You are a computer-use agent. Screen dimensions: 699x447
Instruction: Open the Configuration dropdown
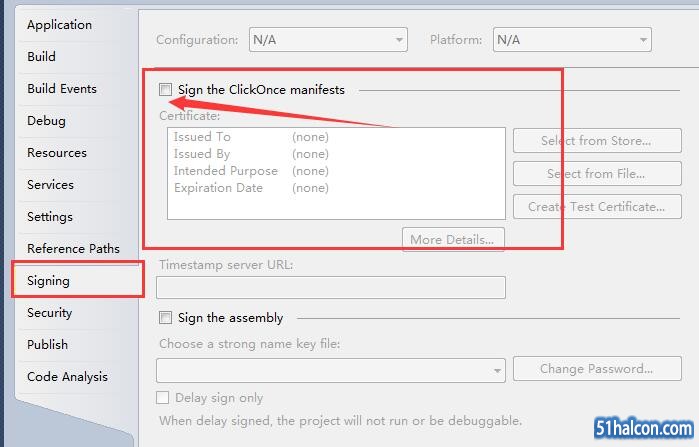[327, 40]
